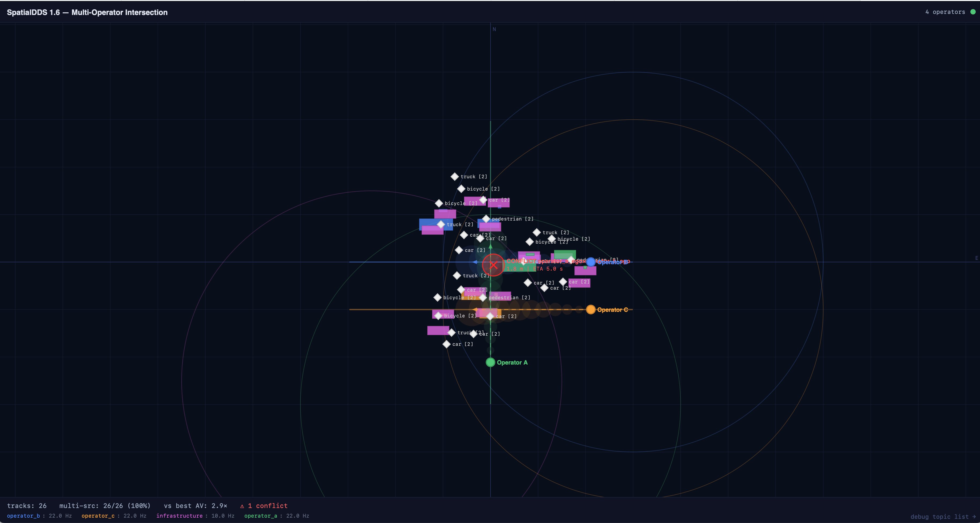Click the infrastructure 10.0 Hz rate entry
Viewport: 980px width, 523px height.
(195, 516)
